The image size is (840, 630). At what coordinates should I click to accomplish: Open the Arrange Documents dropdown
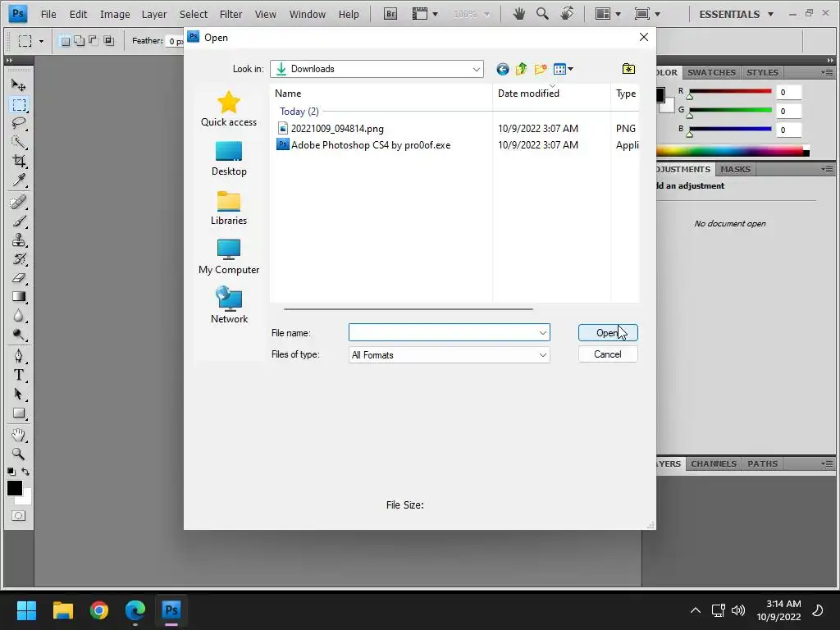point(608,14)
